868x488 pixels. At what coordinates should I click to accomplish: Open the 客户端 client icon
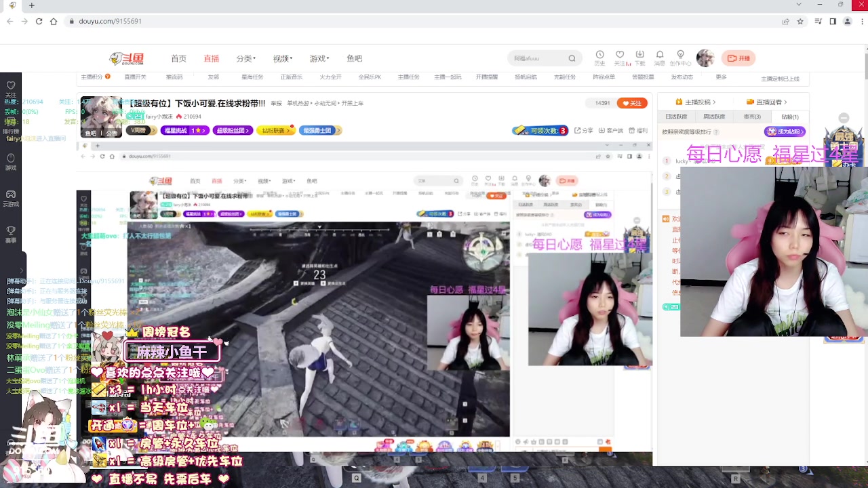[611, 130]
